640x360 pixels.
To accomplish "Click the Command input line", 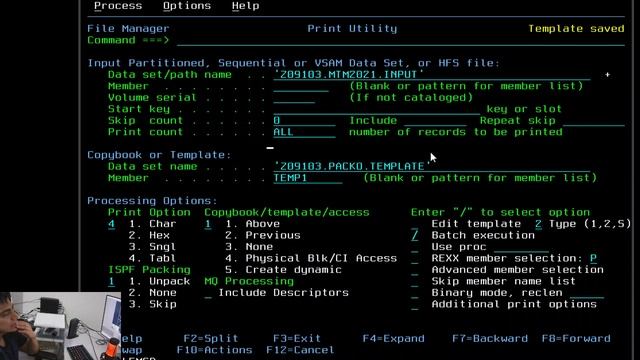I will (x=401, y=40).
